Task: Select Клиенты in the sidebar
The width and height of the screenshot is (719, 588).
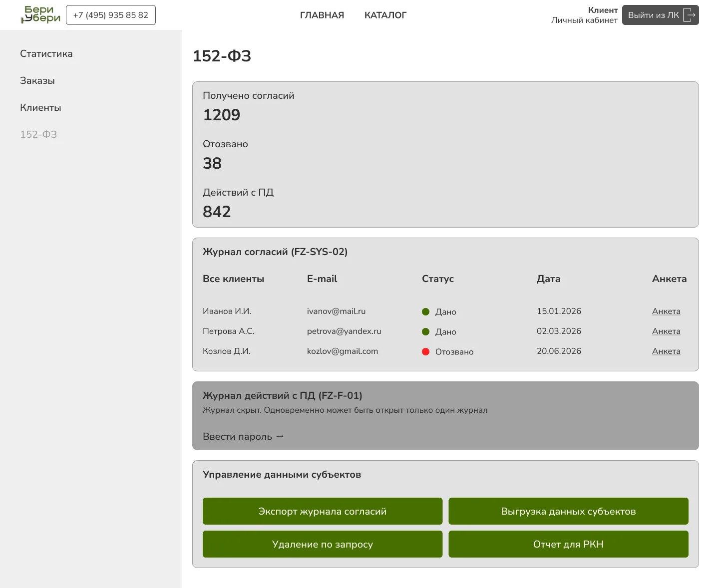Action: [40, 107]
